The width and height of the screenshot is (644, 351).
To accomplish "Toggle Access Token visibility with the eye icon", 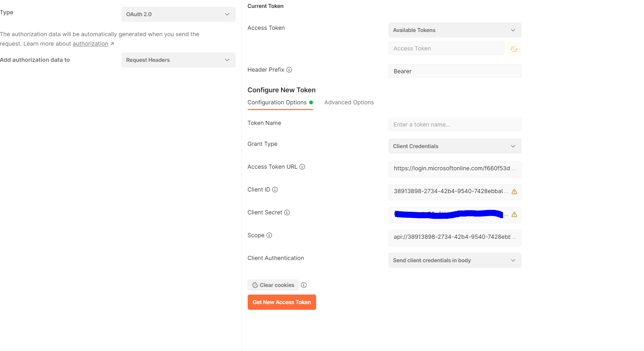I will click(x=514, y=49).
